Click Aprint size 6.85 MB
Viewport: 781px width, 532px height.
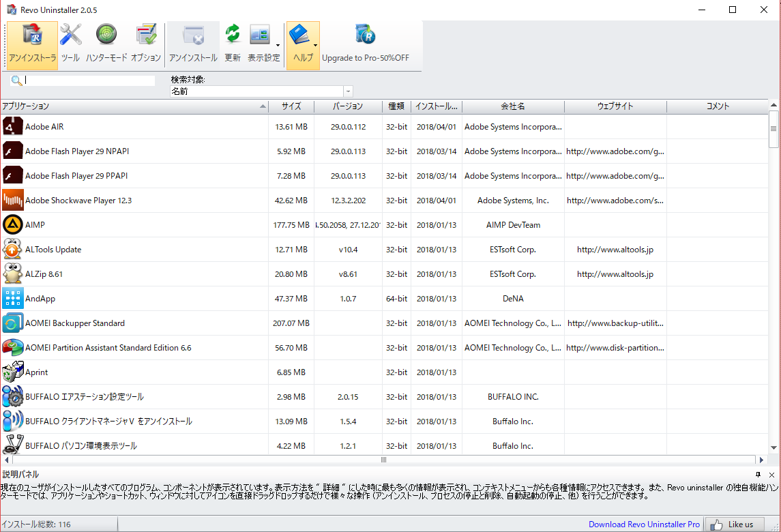point(291,372)
